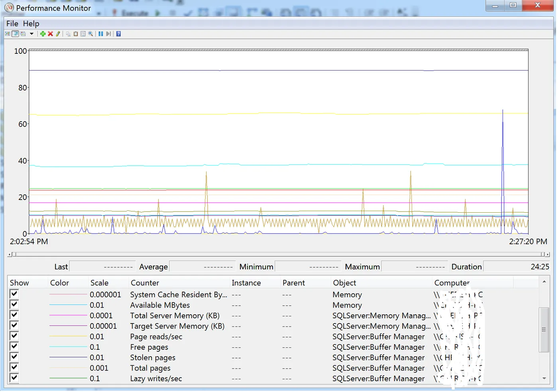This screenshot has width=558, height=392.
Task: Hide the Lazy writes/sec counter
Action: 14,378
